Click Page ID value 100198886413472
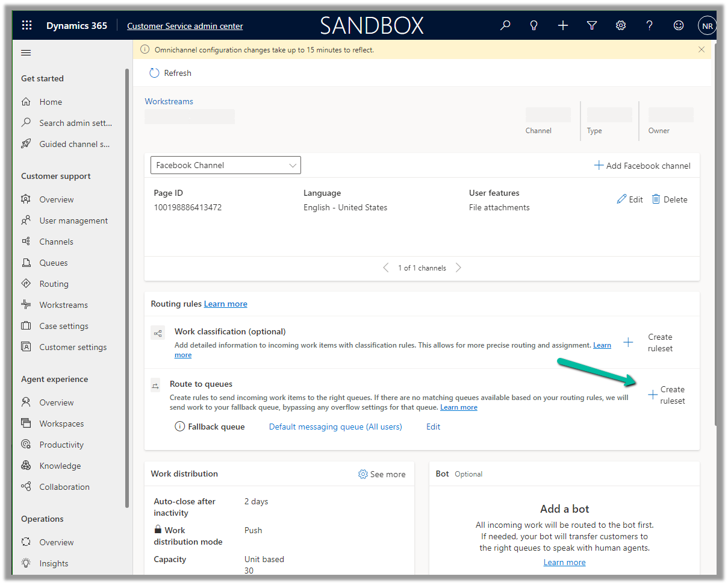 (188, 207)
